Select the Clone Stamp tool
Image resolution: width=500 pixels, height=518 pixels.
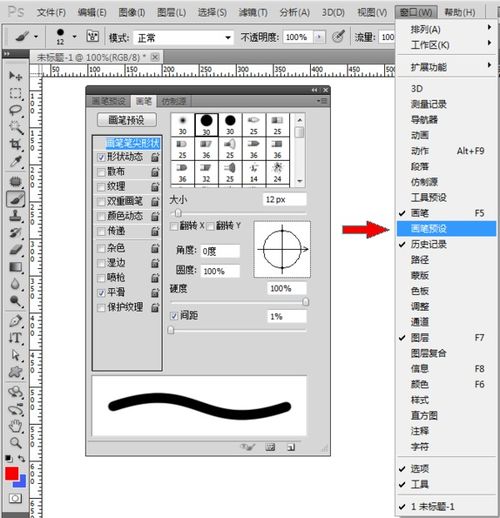(x=15, y=216)
